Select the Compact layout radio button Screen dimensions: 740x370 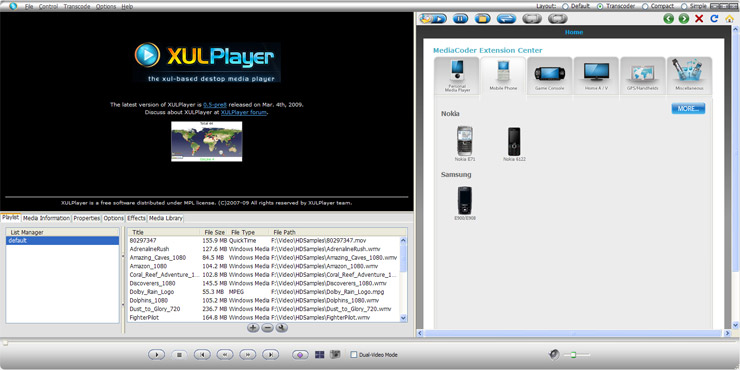pyautogui.click(x=645, y=7)
